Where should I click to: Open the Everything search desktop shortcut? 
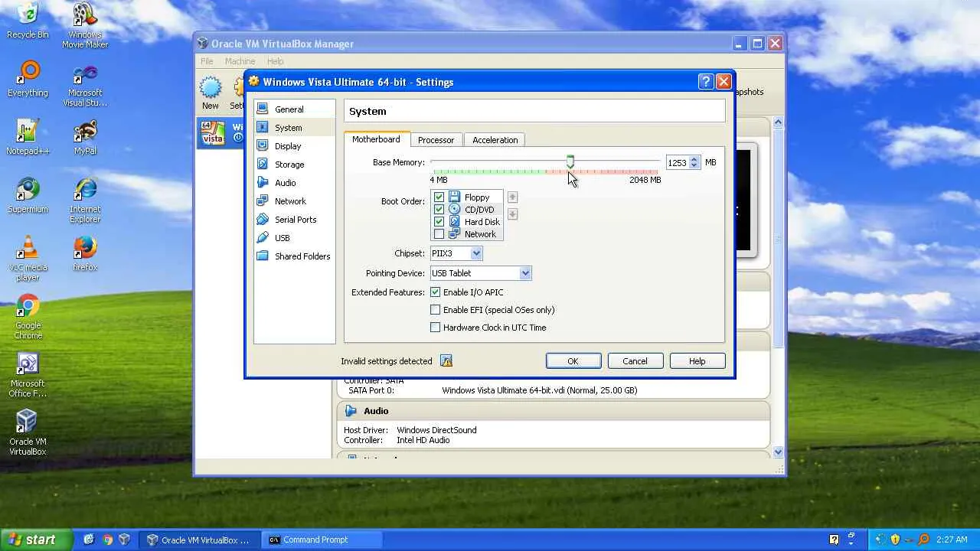(28, 79)
